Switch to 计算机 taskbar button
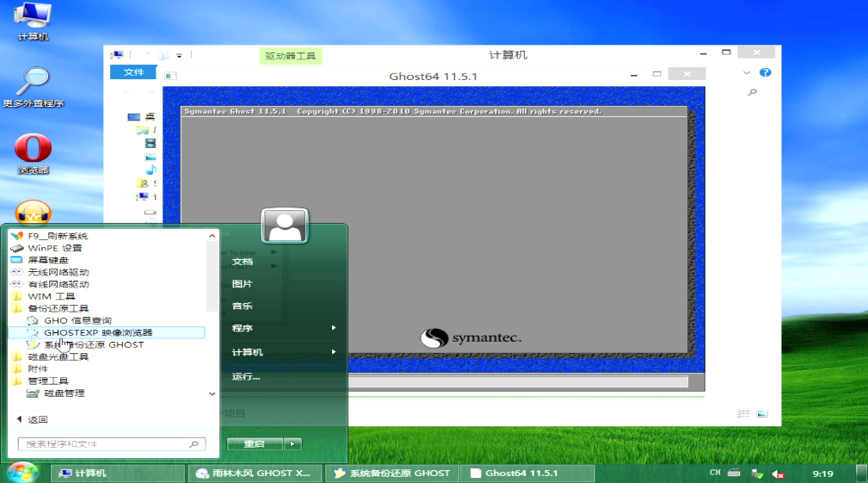Screen dimensions: 868x483 click(118, 473)
